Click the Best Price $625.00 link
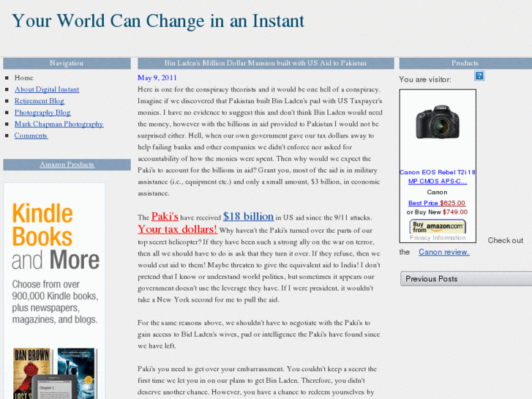This screenshot has width=532, height=399. [437, 203]
